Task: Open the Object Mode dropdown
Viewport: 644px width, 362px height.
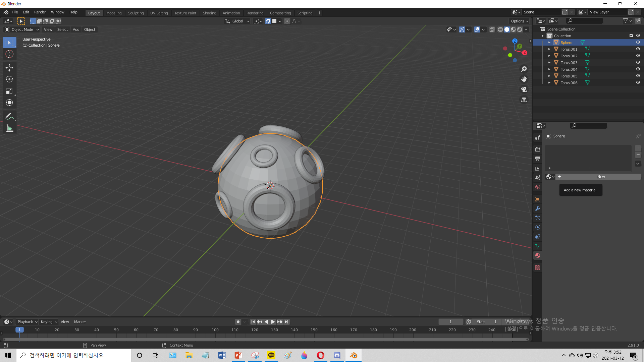Action: click(22, 29)
